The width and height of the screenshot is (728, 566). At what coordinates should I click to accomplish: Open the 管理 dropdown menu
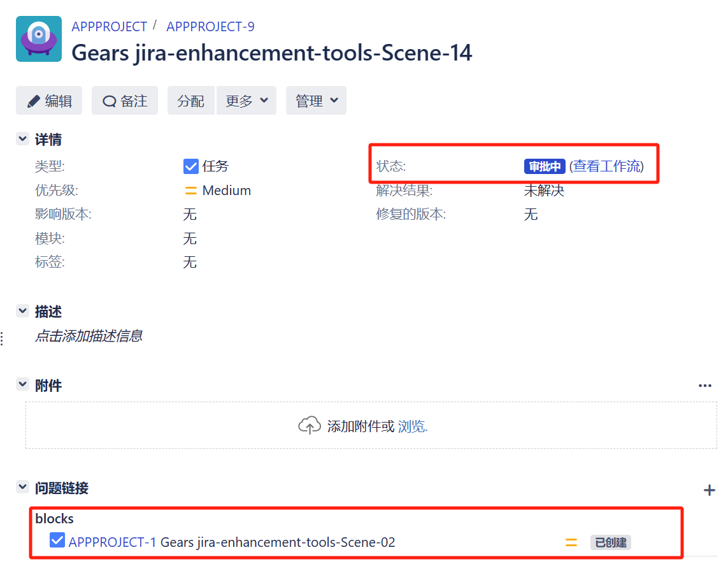click(x=316, y=101)
